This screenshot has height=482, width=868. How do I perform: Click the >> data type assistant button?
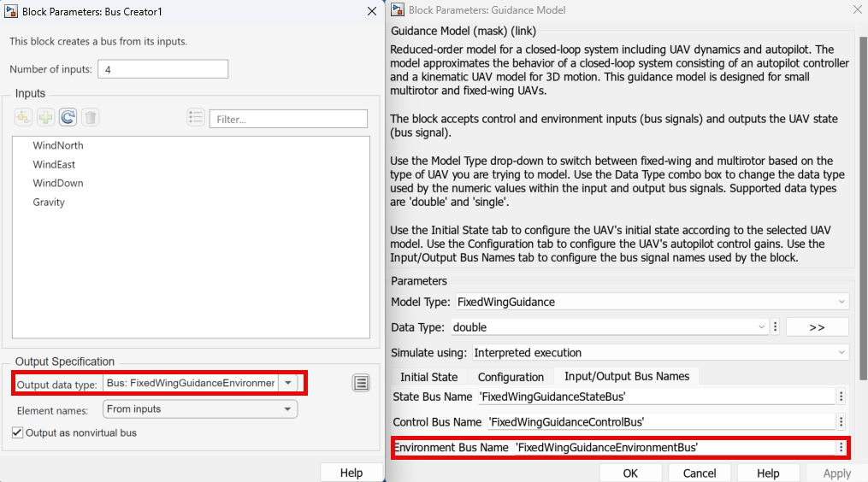point(817,327)
